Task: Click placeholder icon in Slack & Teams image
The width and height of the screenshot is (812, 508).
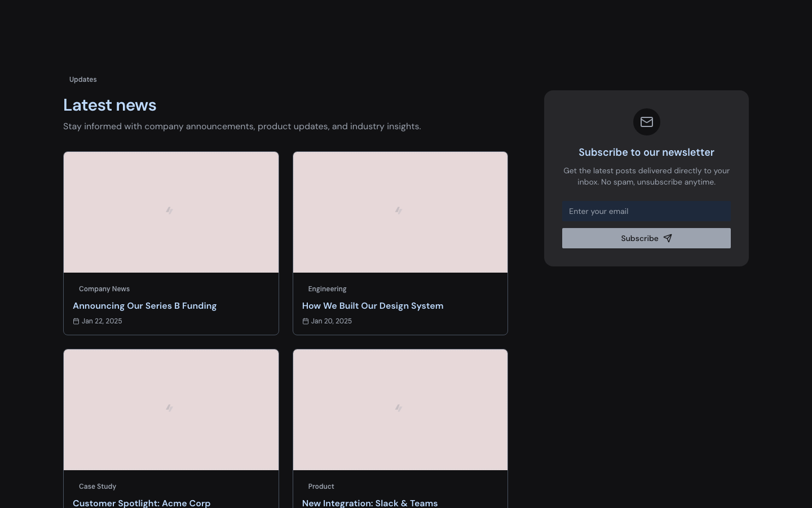Action: [399, 408]
